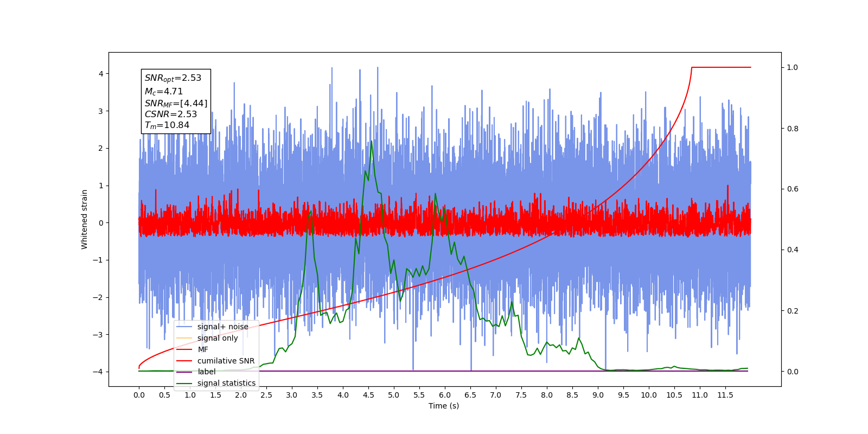Viewport: 868px width, 434px height.
Task: Click the x-axis tick label 5.0
Action: [x=394, y=395]
